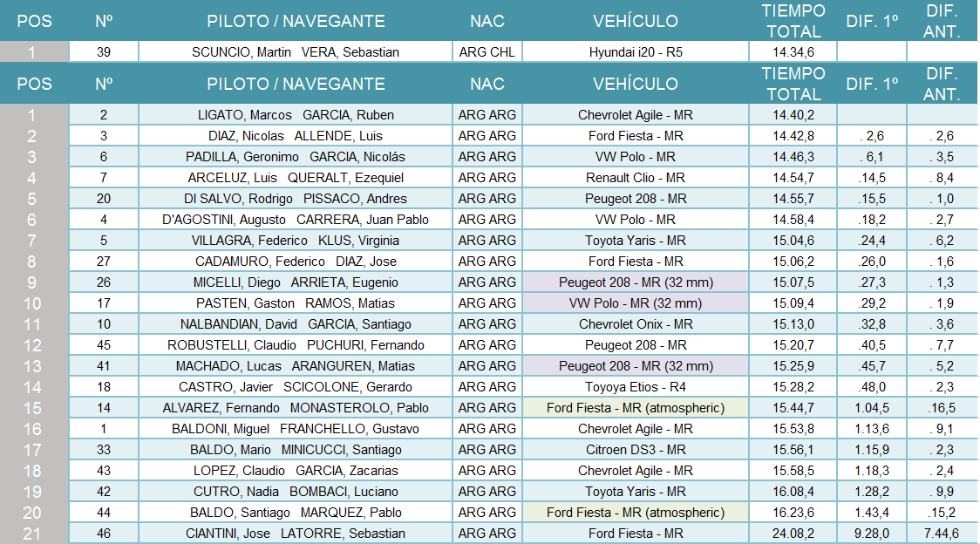The height and width of the screenshot is (544, 980).
Task: Click the 'Renault Clio - MR' cell
Action: [635, 178]
